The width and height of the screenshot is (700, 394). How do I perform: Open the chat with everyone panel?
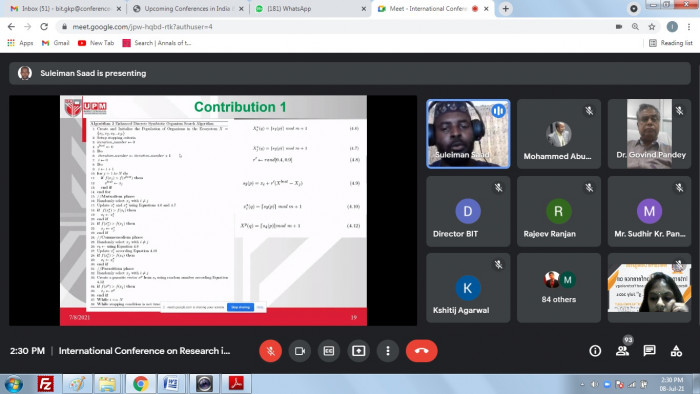coord(649,351)
